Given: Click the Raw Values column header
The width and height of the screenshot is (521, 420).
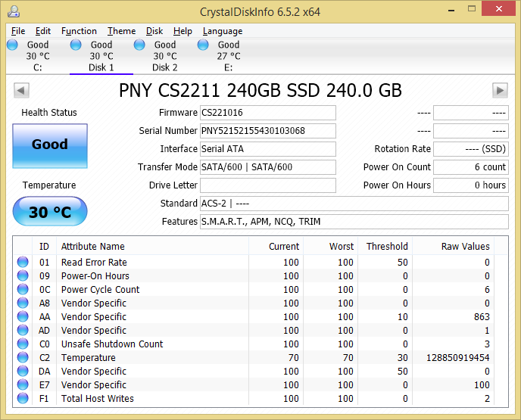Looking at the screenshot, I should pyautogui.click(x=465, y=246).
